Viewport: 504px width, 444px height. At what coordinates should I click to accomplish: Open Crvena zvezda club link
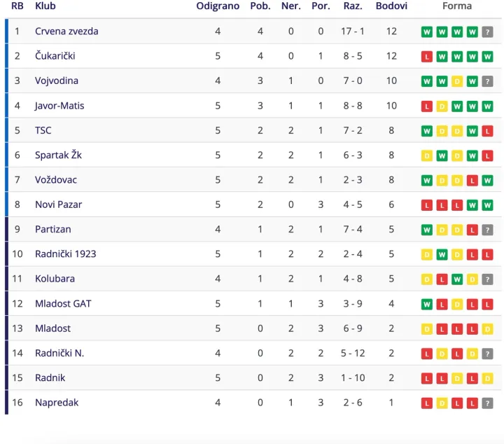point(66,32)
